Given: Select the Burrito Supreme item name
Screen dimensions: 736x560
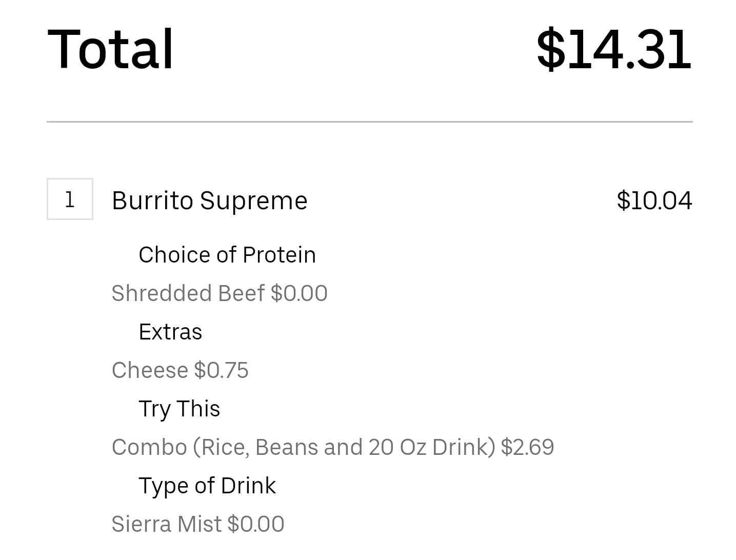Looking at the screenshot, I should coord(209,201).
